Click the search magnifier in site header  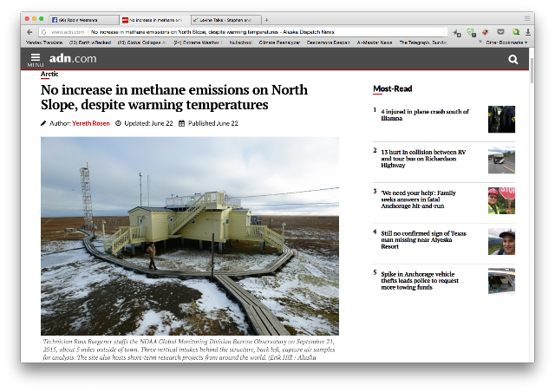click(x=513, y=59)
